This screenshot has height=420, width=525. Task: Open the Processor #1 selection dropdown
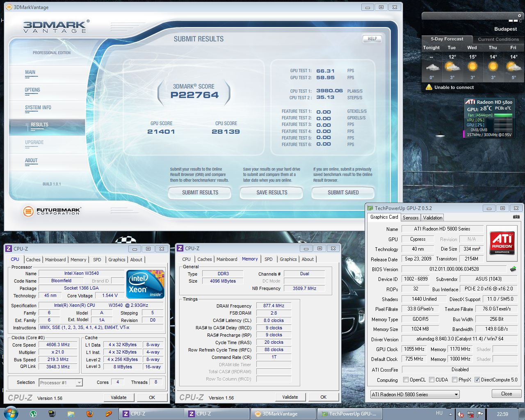pyautogui.click(x=61, y=382)
